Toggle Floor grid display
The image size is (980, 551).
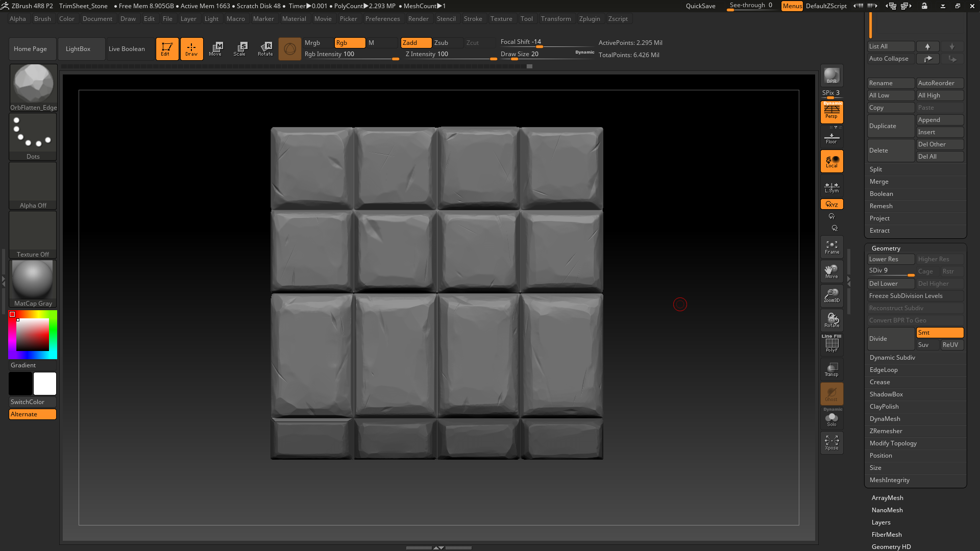tap(831, 138)
